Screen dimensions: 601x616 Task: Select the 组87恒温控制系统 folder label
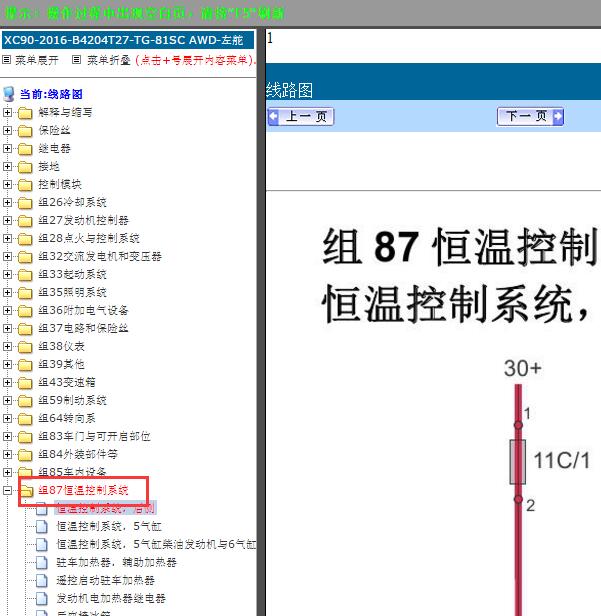click(x=83, y=490)
